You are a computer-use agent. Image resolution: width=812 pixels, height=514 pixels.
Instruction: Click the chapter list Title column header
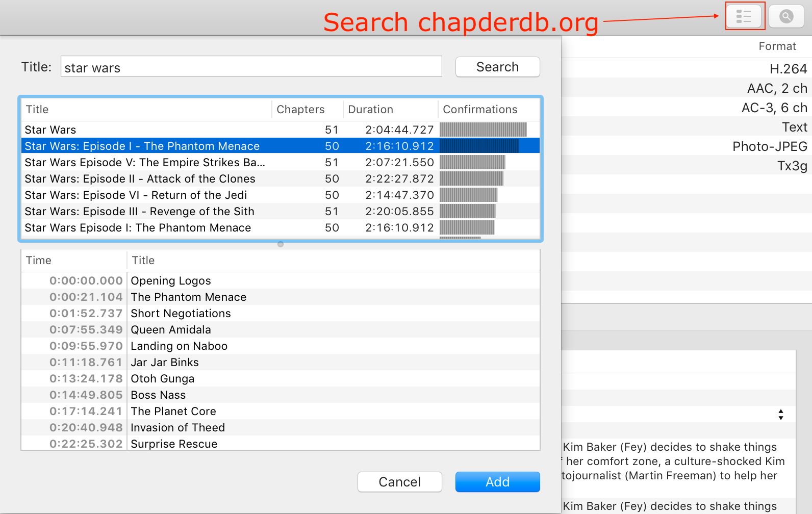pyautogui.click(x=334, y=261)
